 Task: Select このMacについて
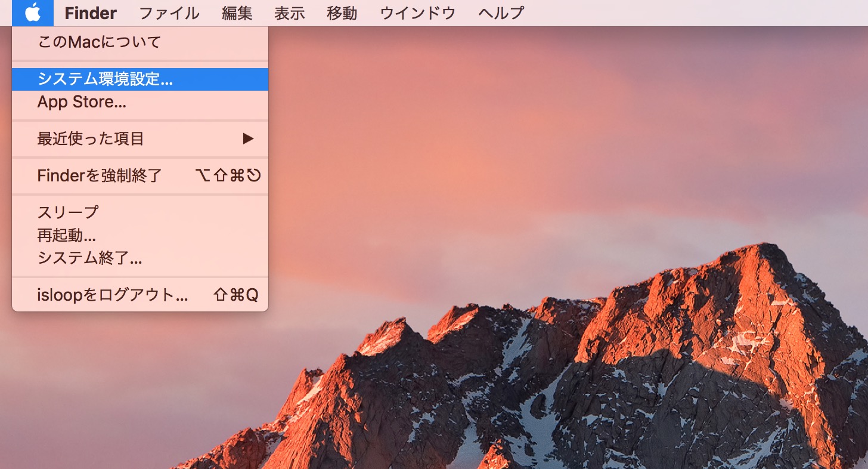point(140,42)
